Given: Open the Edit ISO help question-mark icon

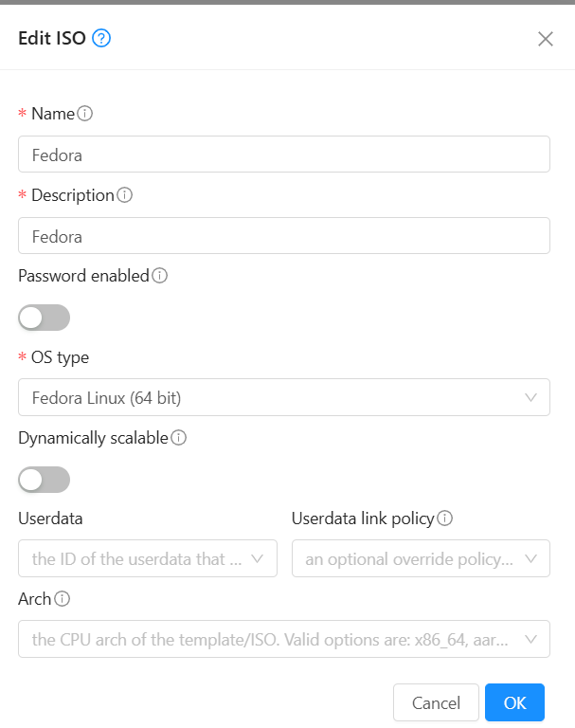Looking at the screenshot, I should (101, 38).
